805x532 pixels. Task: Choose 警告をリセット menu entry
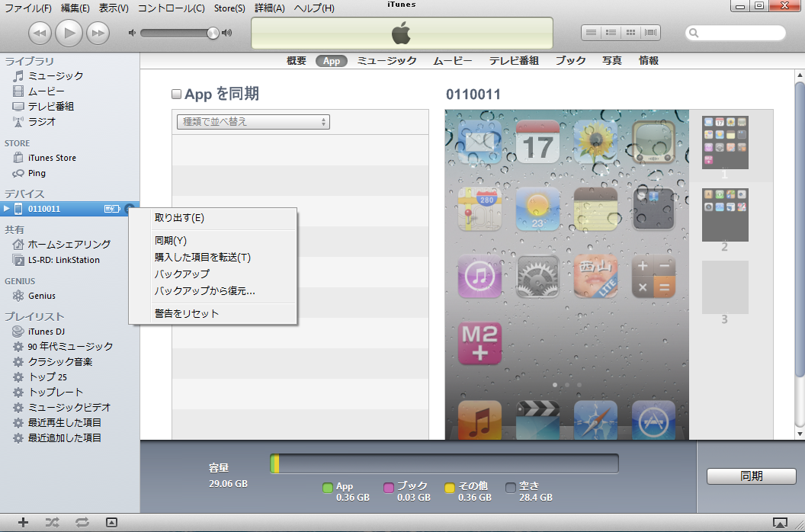pos(213,314)
